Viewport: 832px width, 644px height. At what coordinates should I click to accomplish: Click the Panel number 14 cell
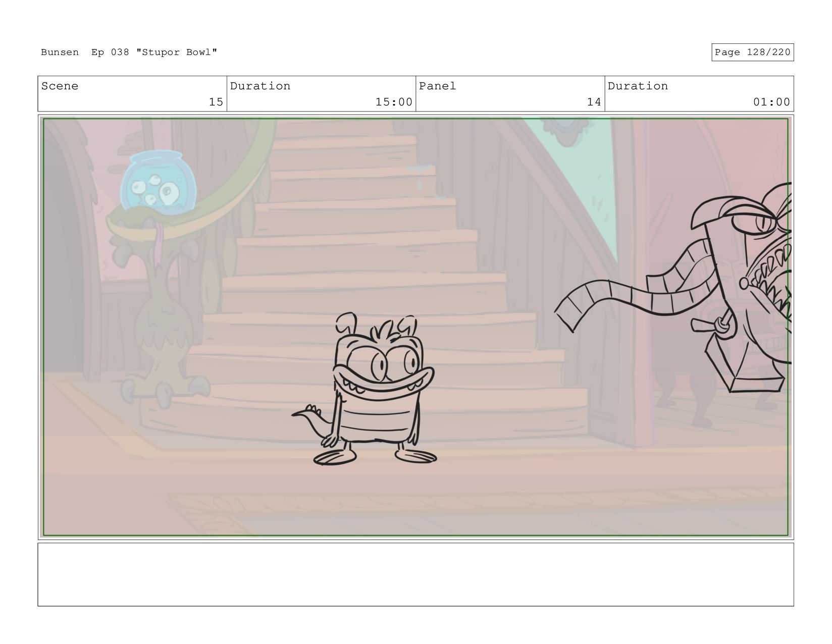(x=510, y=94)
